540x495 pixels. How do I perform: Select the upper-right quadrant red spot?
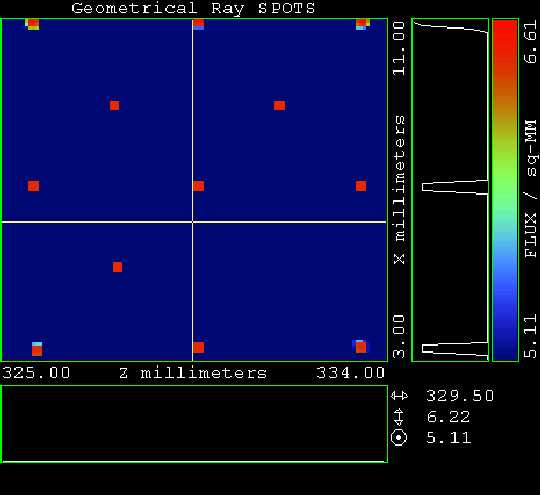point(279,105)
